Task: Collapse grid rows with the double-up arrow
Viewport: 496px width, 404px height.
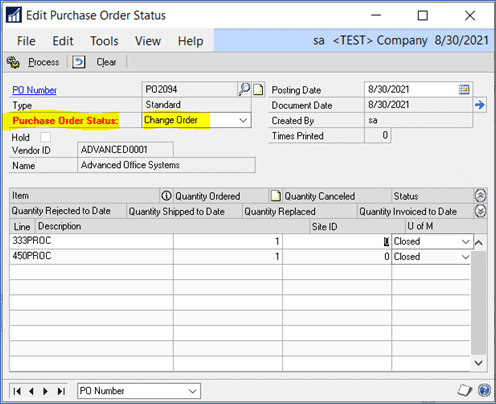Action: click(480, 196)
